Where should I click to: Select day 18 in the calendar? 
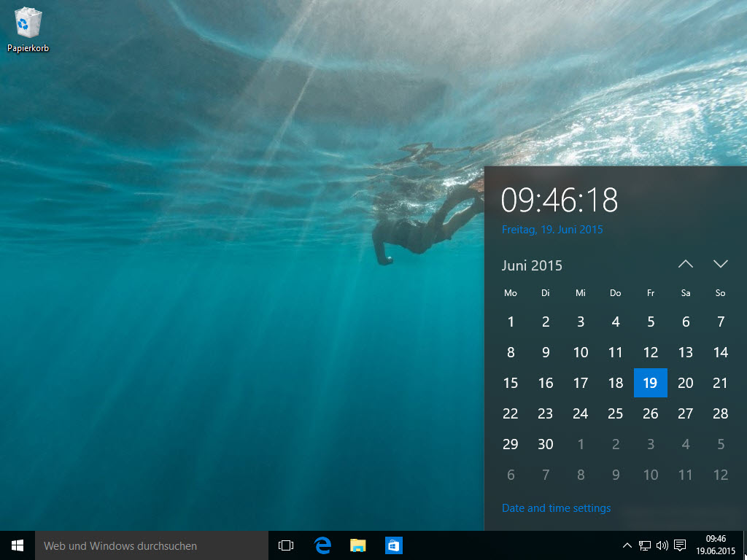click(x=616, y=383)
